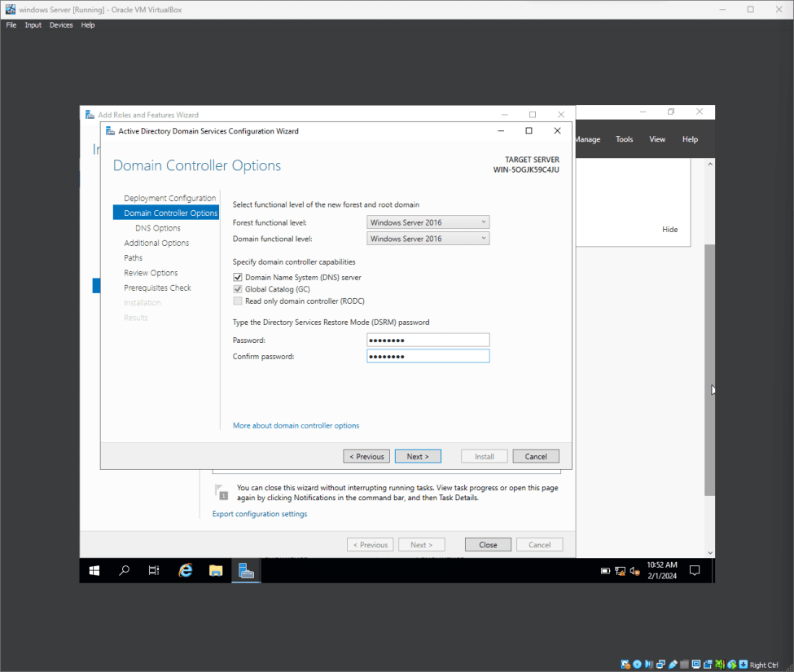
Task: Click Previous in AD DS Configuration Wizard
Action: tap(366, 456)
